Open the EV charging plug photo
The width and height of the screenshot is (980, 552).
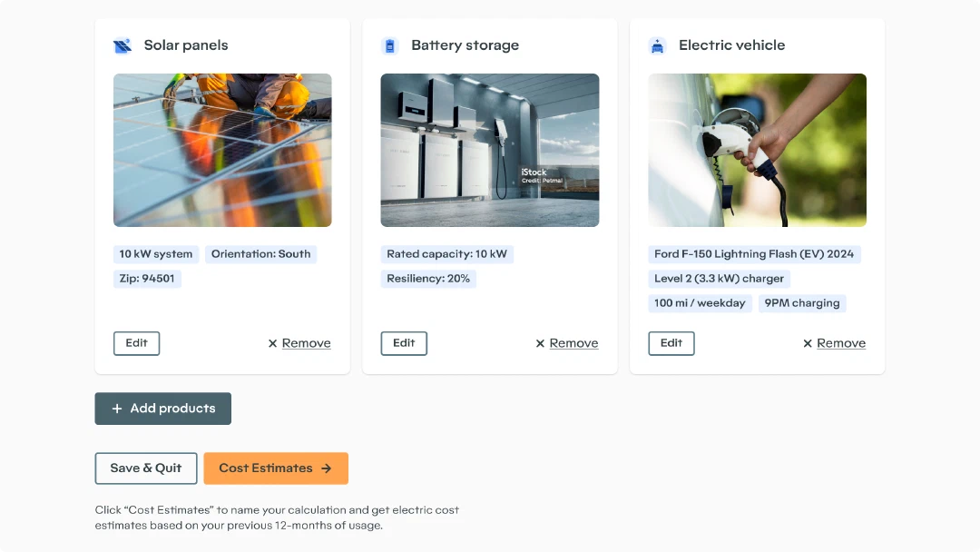(x=758, y=150)
